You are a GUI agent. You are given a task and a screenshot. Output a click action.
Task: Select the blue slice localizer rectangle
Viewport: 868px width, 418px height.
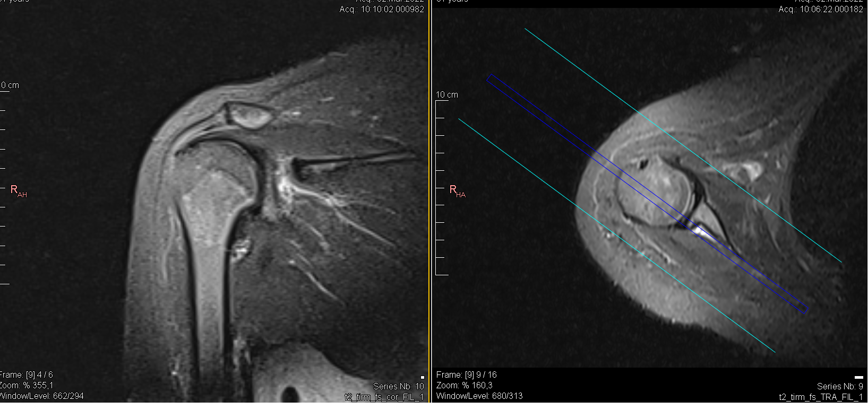(647, 194)
